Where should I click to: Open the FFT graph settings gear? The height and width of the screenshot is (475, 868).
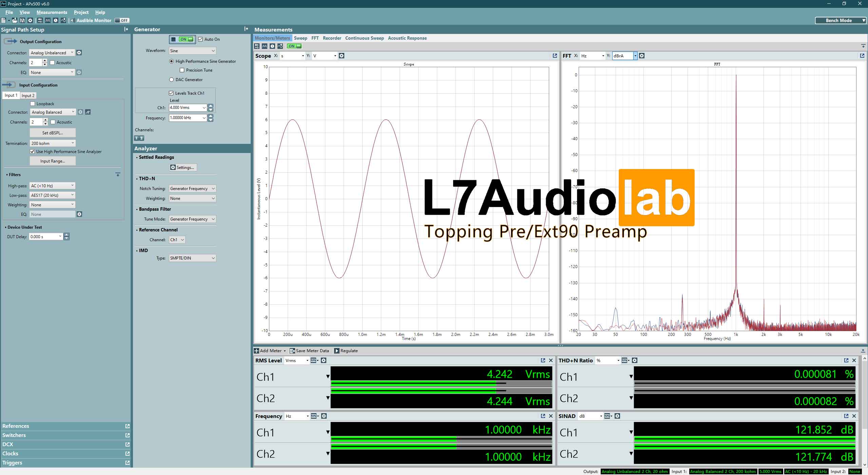[x=642, y=56]
